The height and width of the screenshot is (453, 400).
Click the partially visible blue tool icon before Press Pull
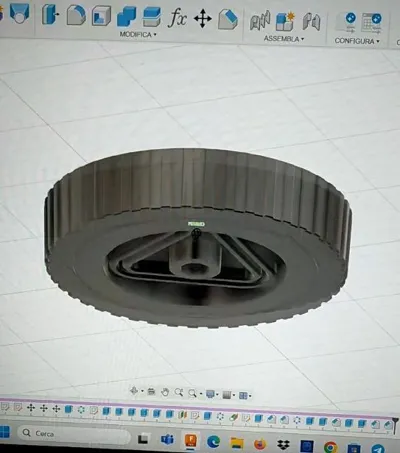click(19, 13)
